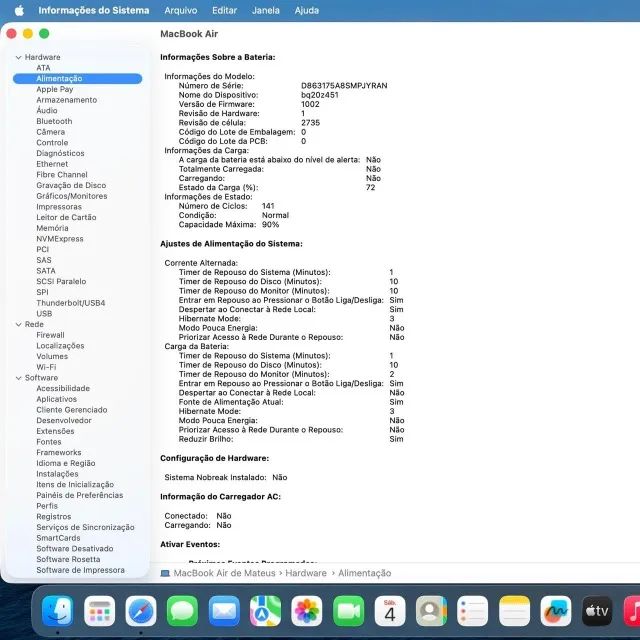The height and width of the screenshot is (640, 640).
Task: Click Estado da Carga value 72
Action: [370, 187]
